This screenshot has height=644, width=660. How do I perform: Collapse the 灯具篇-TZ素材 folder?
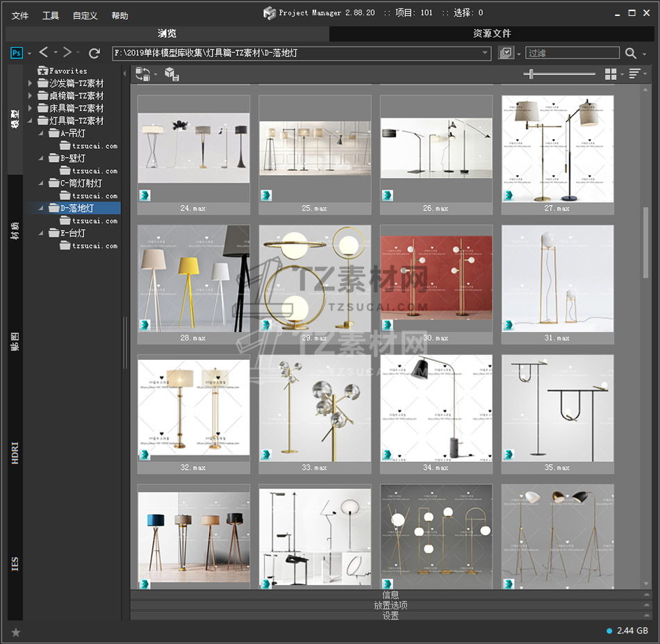[x=30, y=121]
